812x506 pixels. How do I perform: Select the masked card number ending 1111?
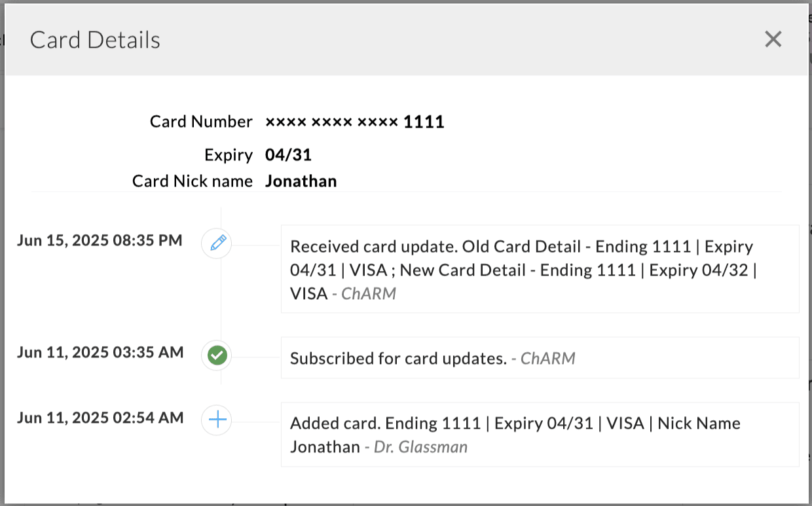coord(356,121)
